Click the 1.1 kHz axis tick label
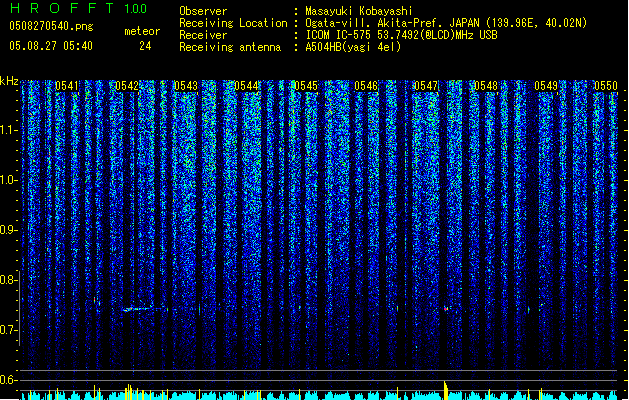 (8, 130)
